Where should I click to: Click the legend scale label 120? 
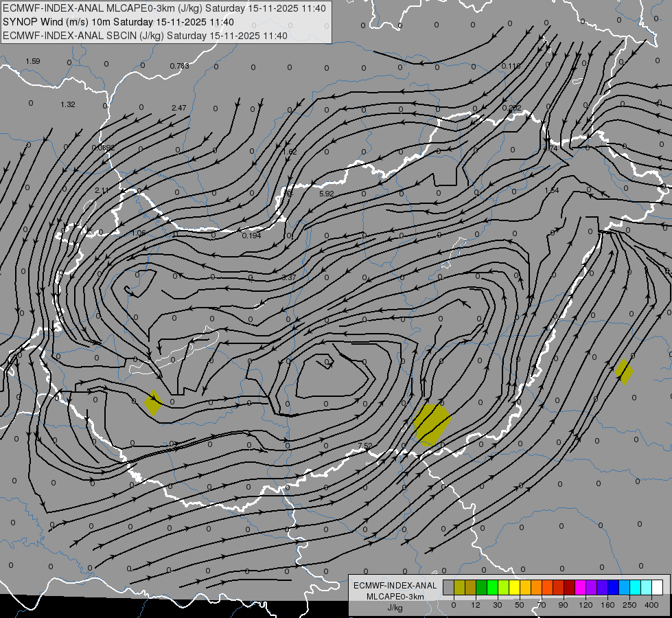(x=586, y=605)
